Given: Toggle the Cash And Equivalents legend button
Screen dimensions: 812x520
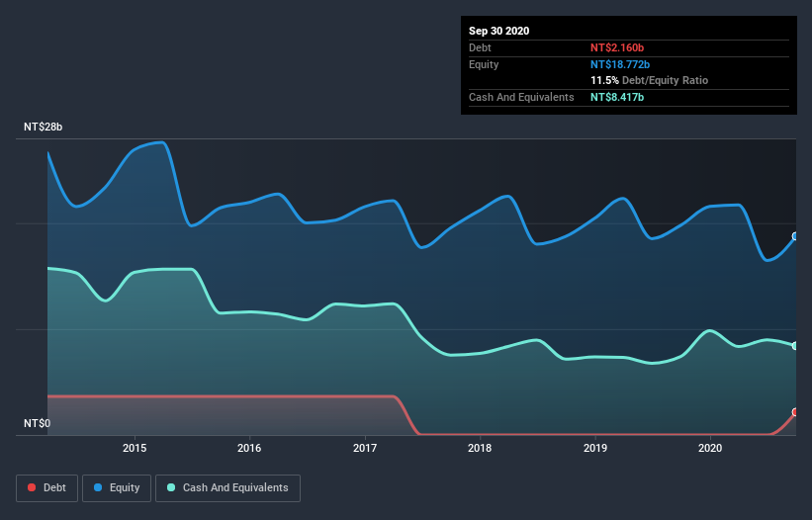Looking at the screenshot, I should pos(227,488).
